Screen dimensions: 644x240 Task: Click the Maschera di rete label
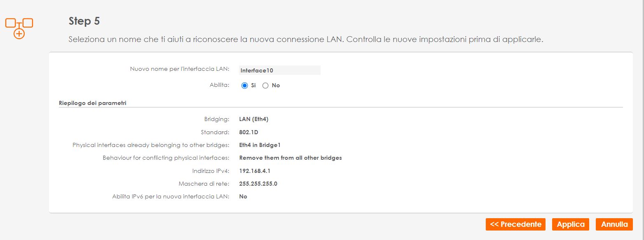coord(204,184)
